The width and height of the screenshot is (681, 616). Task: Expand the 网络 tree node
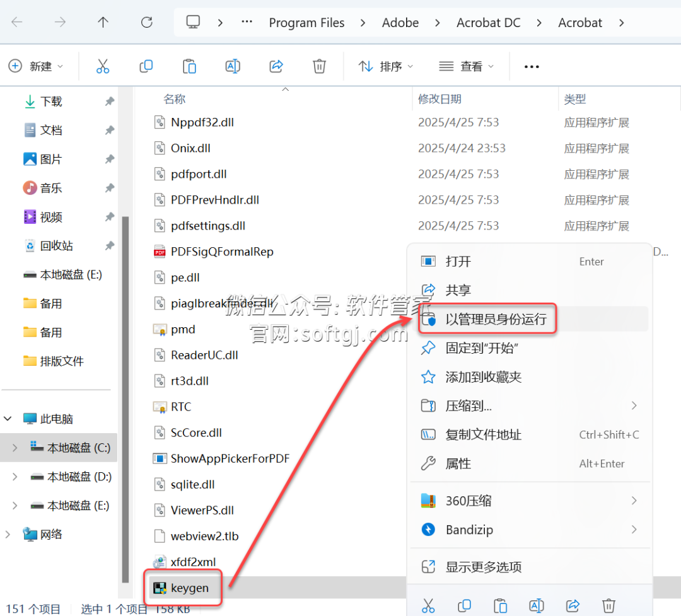click(8, 534)
